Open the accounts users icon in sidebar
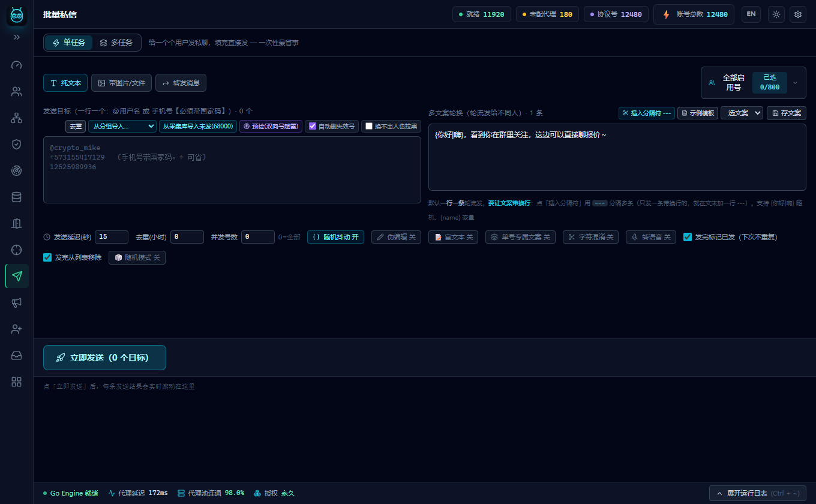 point(17,92)
